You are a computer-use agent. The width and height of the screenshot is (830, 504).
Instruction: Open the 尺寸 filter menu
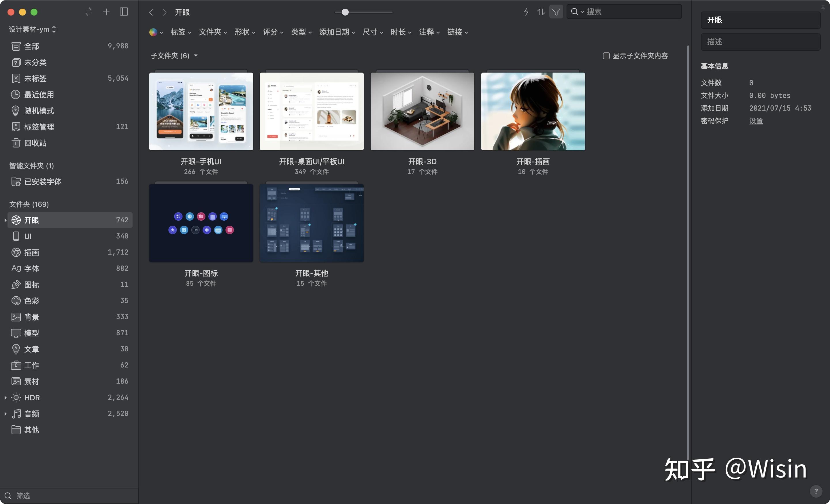373,32
